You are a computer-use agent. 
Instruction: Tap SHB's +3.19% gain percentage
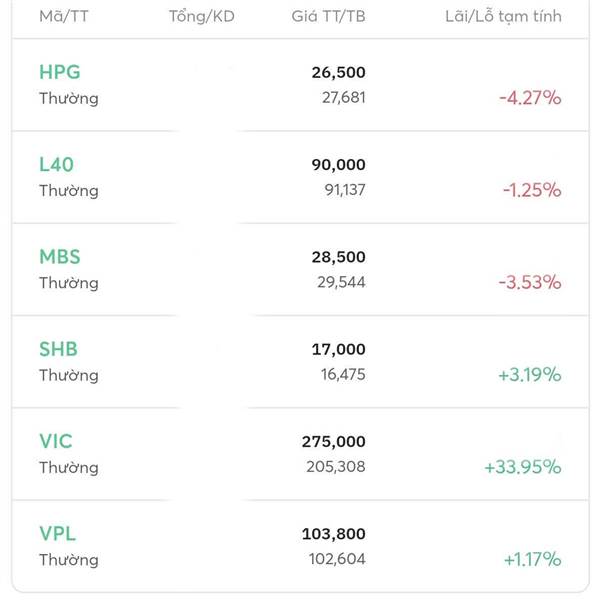[529, 375]
